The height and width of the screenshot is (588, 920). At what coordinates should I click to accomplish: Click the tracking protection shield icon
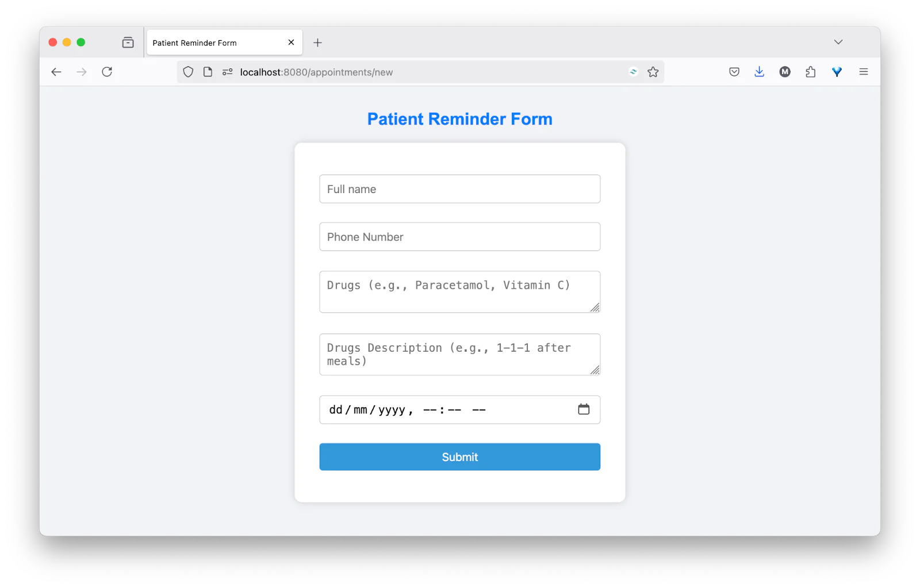[188, 72]
